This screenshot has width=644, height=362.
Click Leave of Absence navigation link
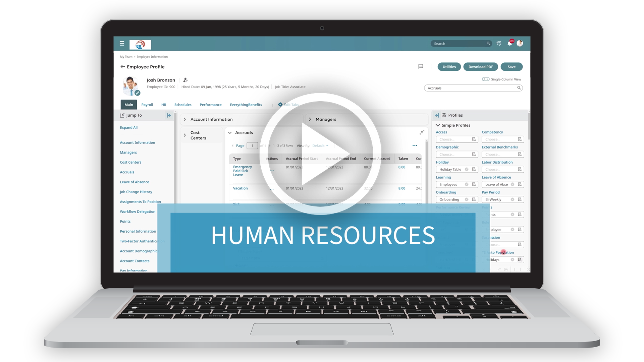point(135,182)
